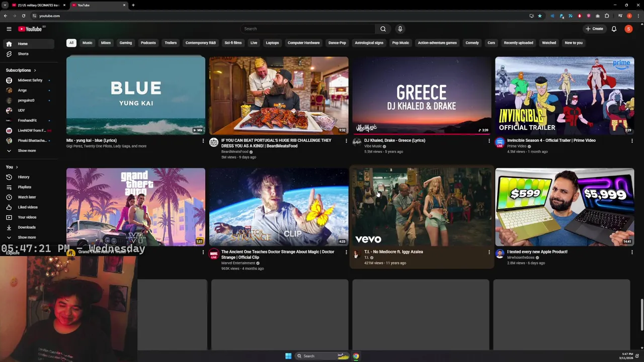Select the Sci-fi films filter chip
The height and width of the screenshot is (362, 644).
tap(233, 43)
